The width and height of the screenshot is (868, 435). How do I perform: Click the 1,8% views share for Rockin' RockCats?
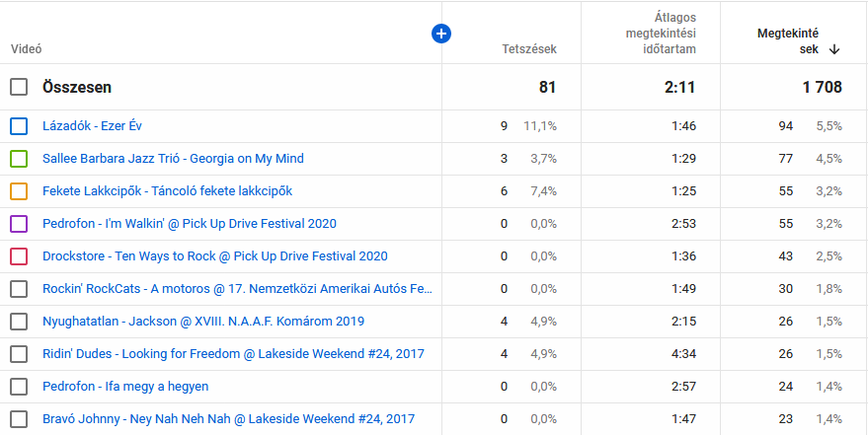point(829,289)
